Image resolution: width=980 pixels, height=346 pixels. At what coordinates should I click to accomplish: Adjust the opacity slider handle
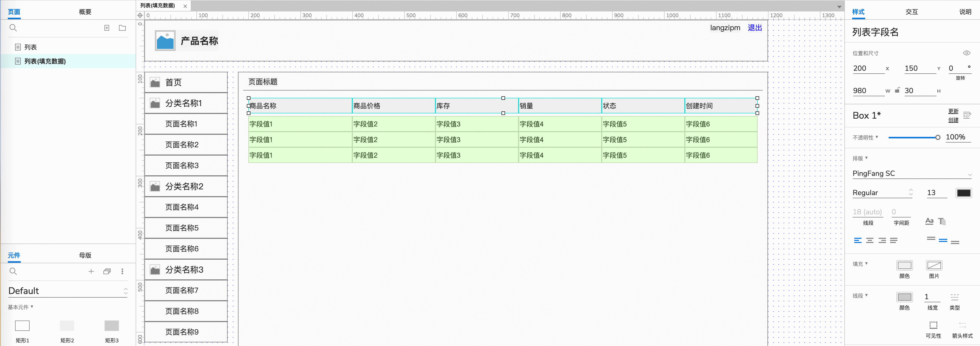pyautogui.click(x=938, y=138)
